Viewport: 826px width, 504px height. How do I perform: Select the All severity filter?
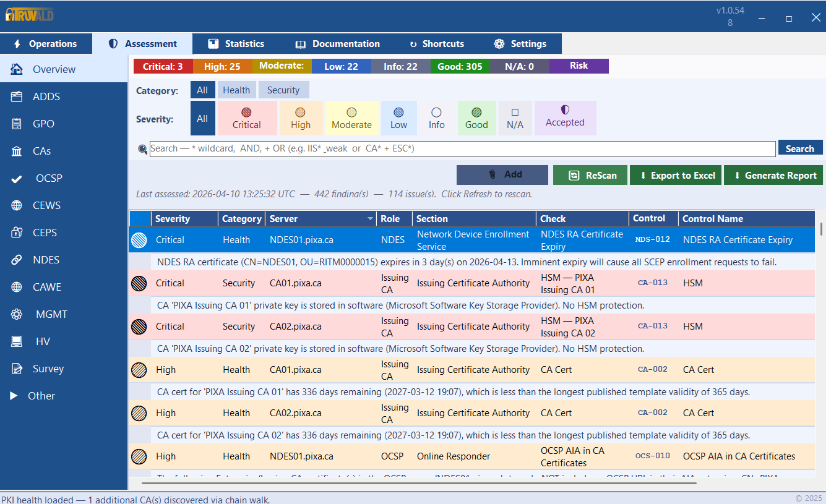[x=202, y=118]
